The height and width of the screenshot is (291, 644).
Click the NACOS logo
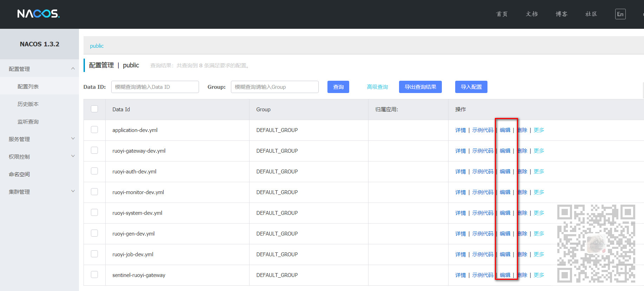(39, 14)
